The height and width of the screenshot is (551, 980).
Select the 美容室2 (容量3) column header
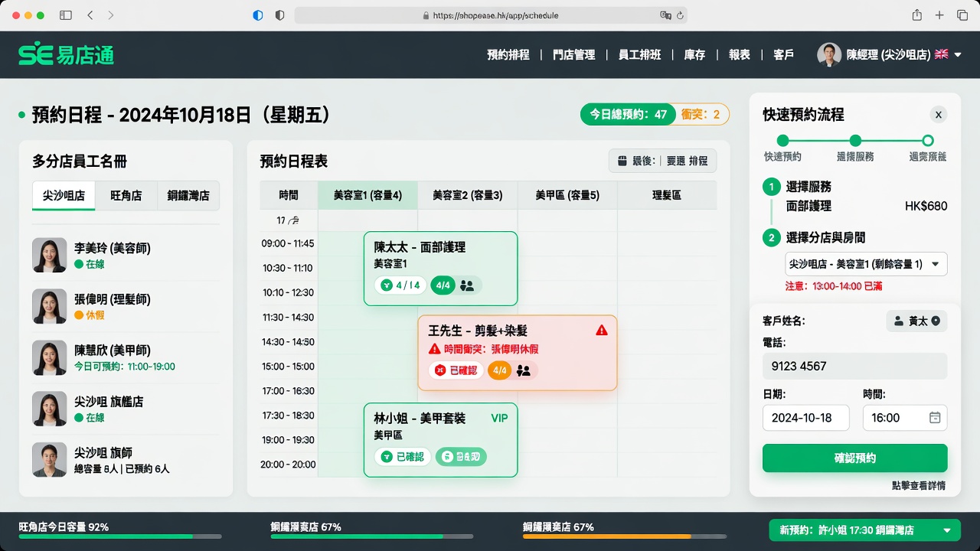[467, 195]
